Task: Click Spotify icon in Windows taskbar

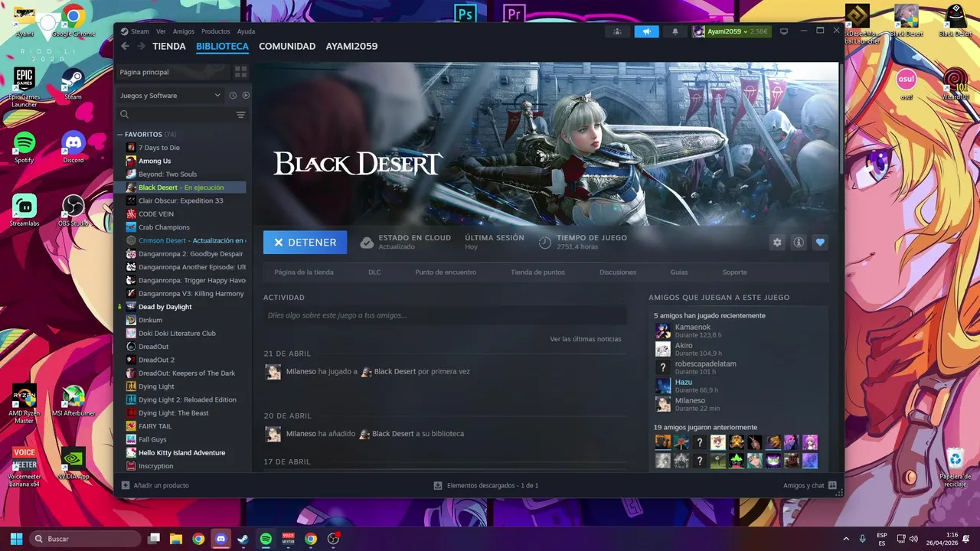Action: (266, 539)
